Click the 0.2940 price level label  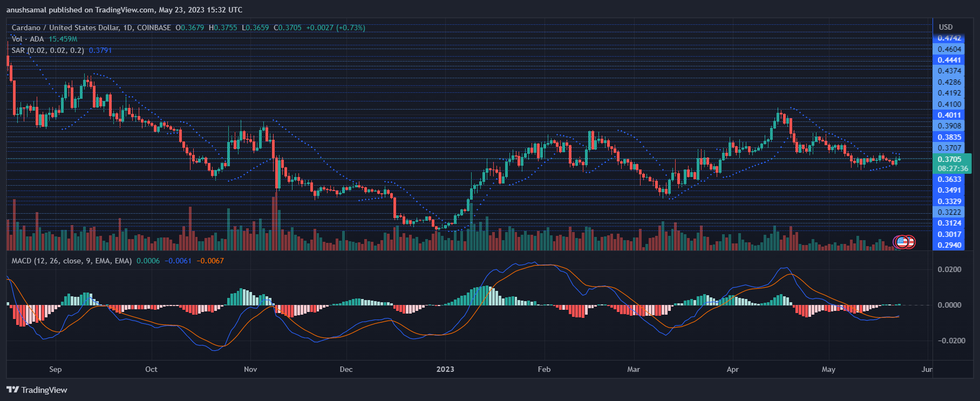[949, 245]
